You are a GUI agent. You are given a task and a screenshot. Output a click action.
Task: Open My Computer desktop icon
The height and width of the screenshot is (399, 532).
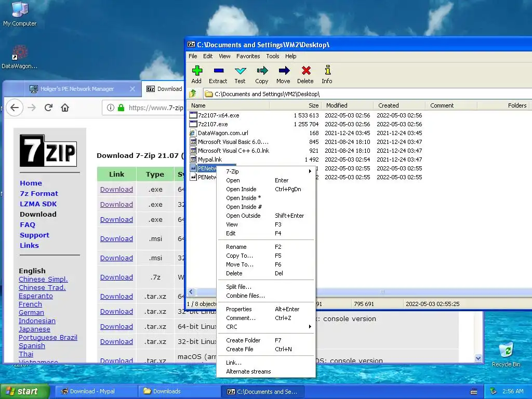(x=20, y=9)
